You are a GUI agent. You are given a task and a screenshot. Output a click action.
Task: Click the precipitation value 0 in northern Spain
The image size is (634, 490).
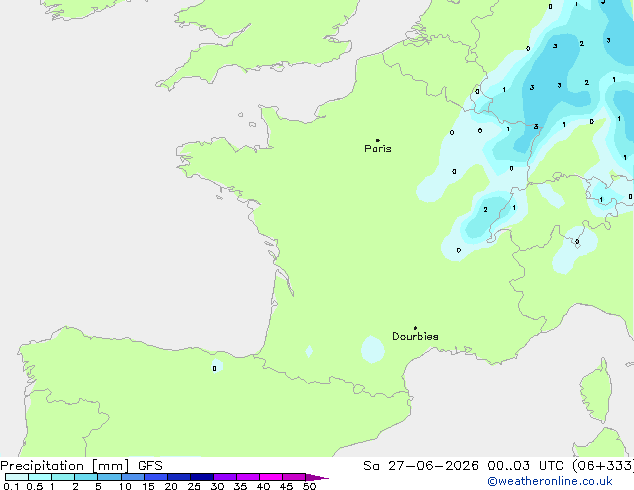click(214, 368)
